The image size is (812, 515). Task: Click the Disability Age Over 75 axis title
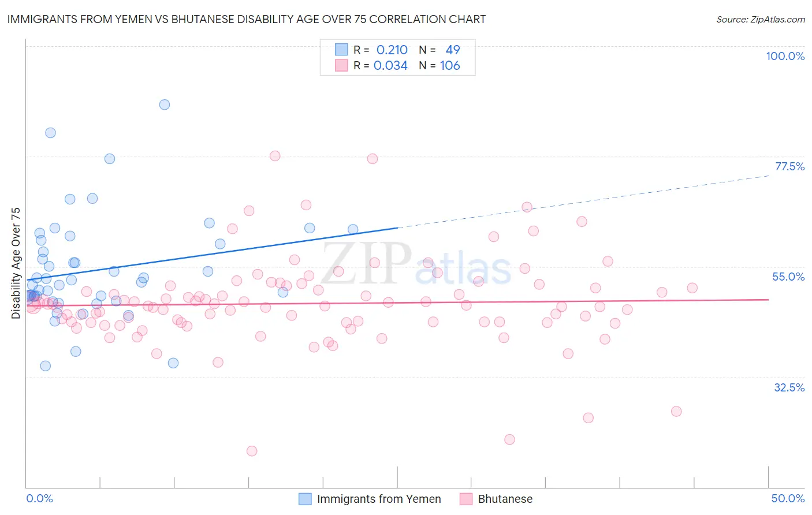pos(16,263)
